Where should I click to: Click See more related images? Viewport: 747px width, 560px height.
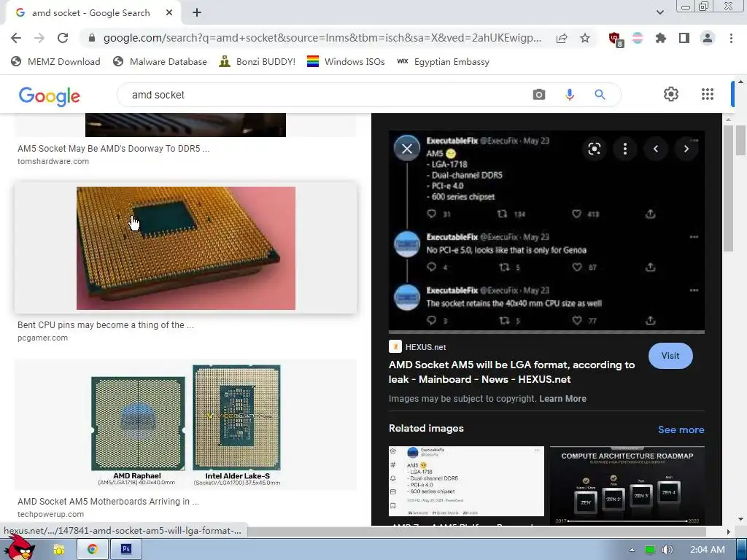click(x=681, y=429)
